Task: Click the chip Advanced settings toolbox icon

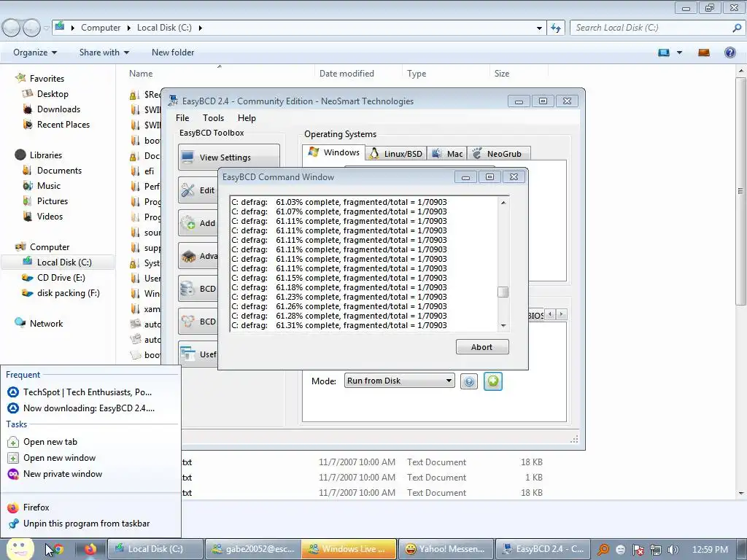Action: (x=189, y=256)
